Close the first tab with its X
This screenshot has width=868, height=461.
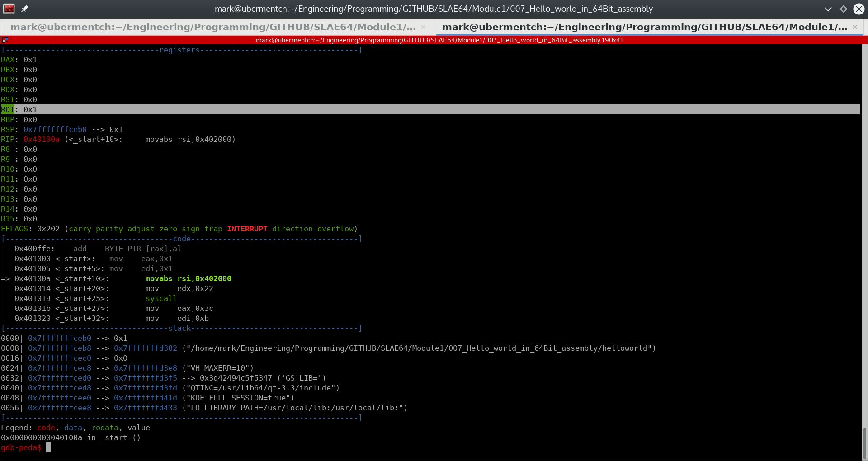pyautogui.click(x=423, y=27)
